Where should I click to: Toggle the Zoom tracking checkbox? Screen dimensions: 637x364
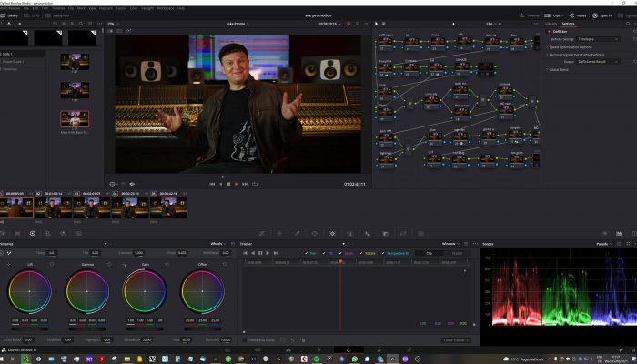pyautogui.click(x=340, y=253)
